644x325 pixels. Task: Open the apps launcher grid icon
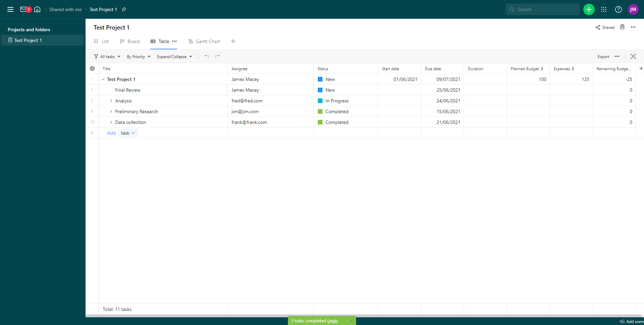(603, 9)
